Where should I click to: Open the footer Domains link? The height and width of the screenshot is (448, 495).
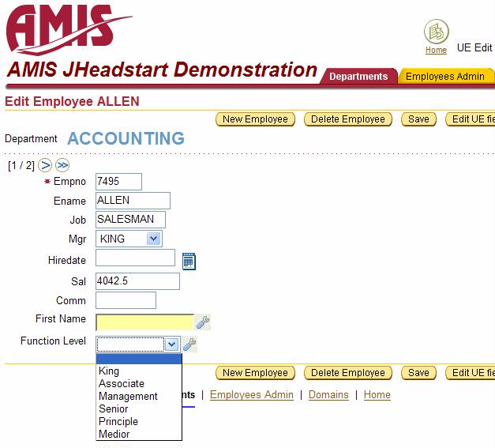[x=328, y=394]
